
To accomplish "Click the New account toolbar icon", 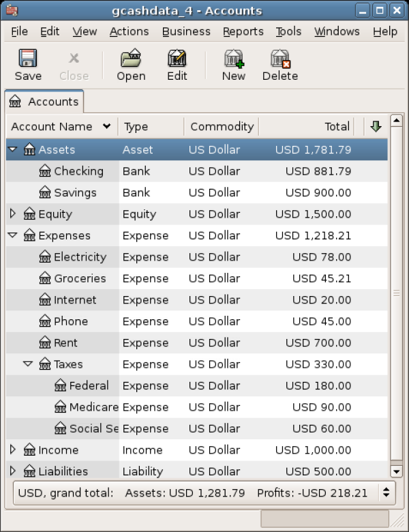I will pos(234,59).
